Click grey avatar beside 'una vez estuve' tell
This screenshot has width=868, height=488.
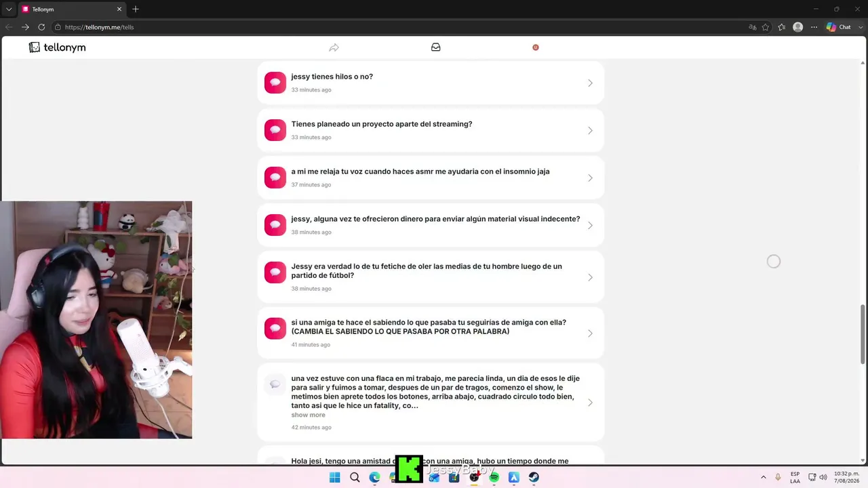coord(275,385)
